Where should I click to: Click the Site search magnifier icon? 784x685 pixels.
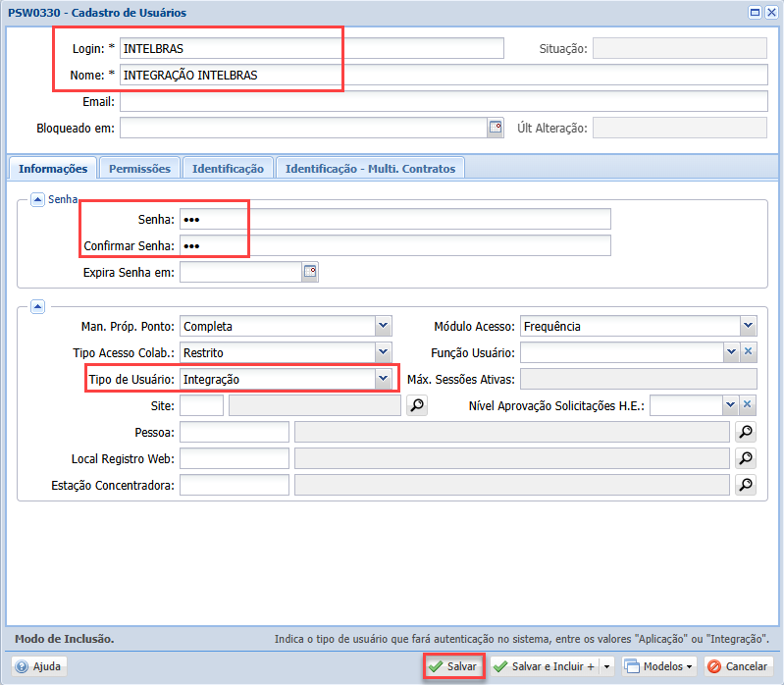pyautogui.click(x=417, y=405)
